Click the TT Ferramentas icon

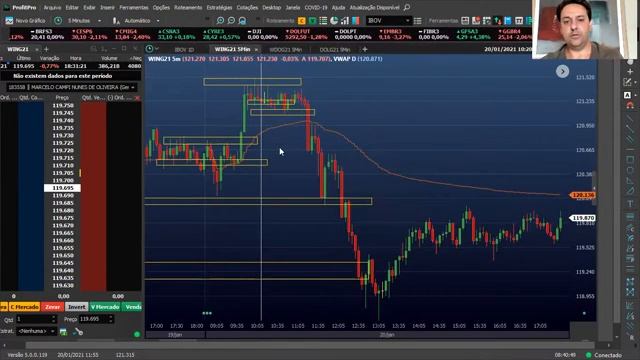519,21
